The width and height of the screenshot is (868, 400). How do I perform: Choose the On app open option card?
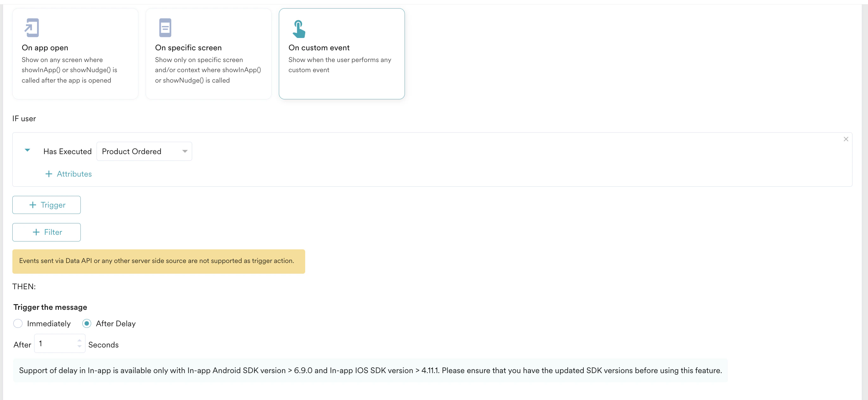point(75,54)
